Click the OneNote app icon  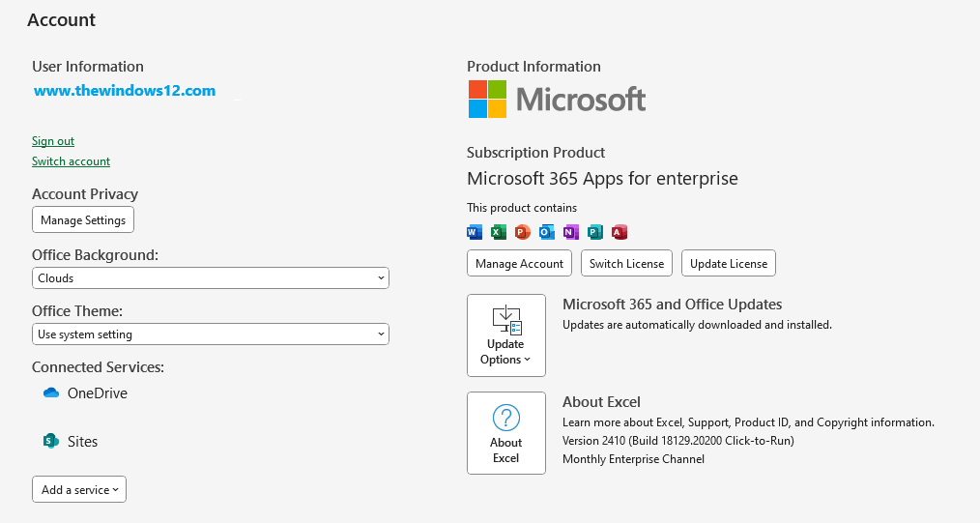[x=570, y=232]
